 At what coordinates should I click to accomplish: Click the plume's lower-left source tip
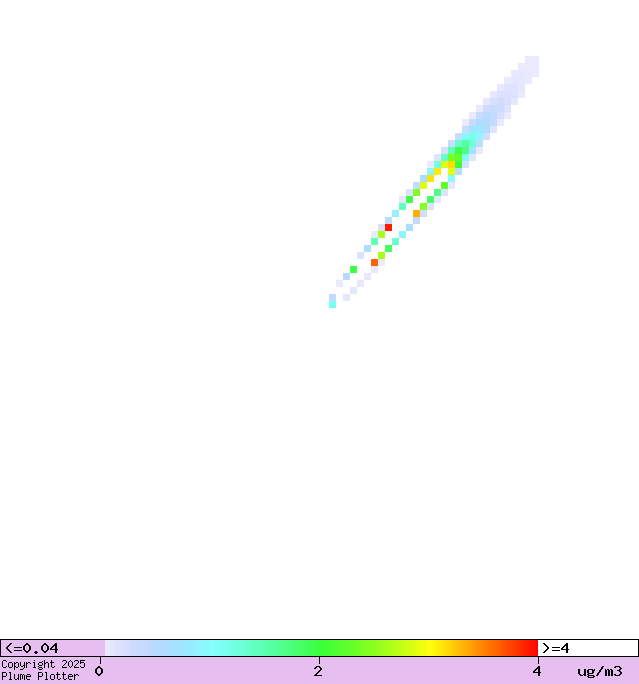pyautogui.click(x=332, y=303)
